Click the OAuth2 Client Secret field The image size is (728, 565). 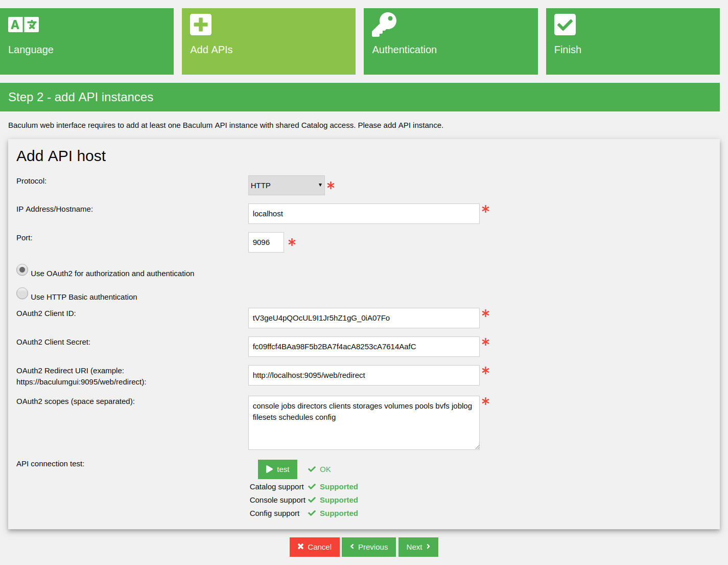pos(364,347)
